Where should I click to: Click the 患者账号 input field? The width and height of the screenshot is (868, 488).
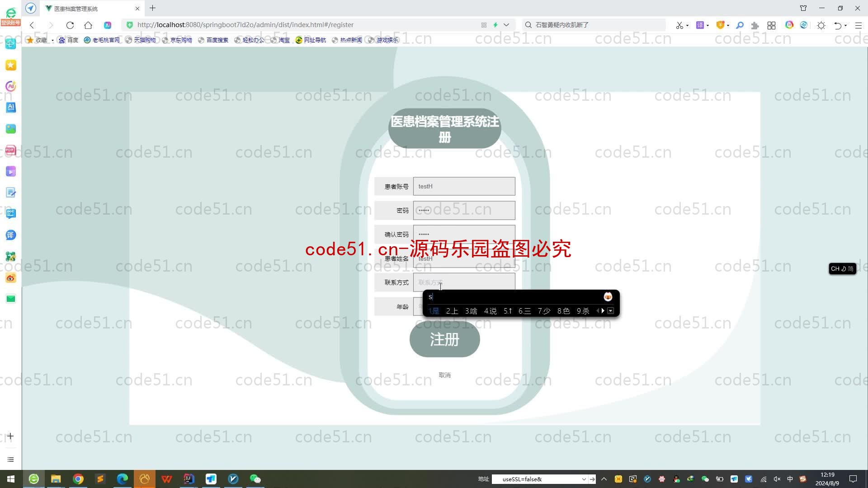(x=464, y=186)
